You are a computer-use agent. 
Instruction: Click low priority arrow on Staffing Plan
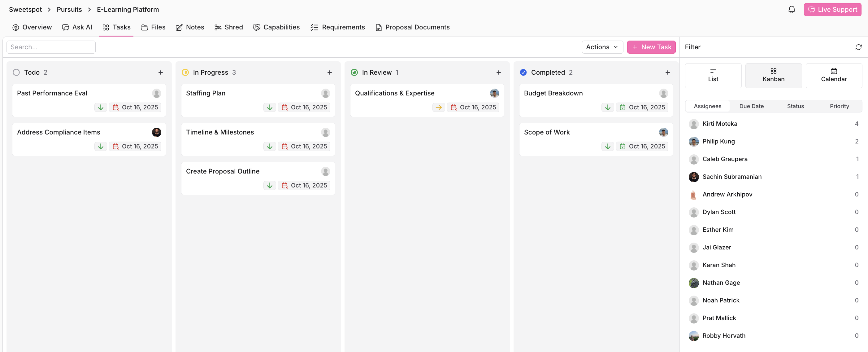(270, 107)
